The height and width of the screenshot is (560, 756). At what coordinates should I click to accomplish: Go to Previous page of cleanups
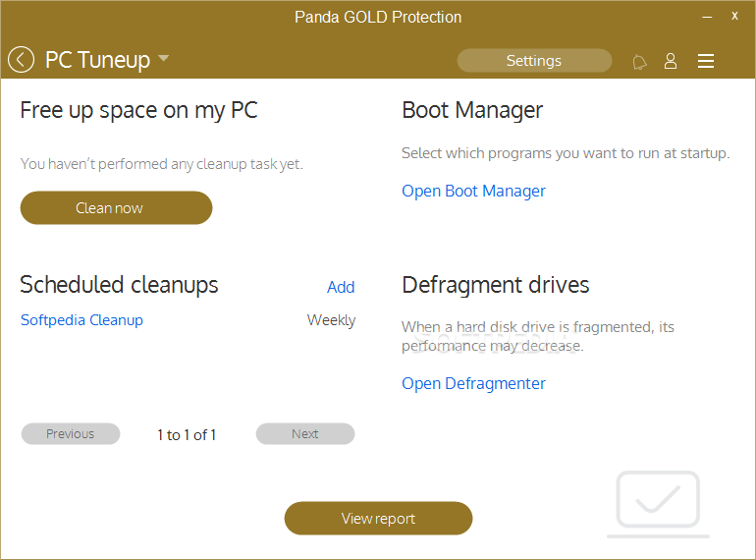pyautogui.click(x=71, y=433)
